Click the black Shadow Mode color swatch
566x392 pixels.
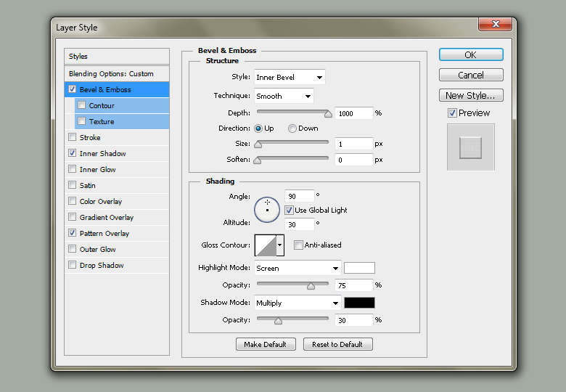[x=359, y=303]
